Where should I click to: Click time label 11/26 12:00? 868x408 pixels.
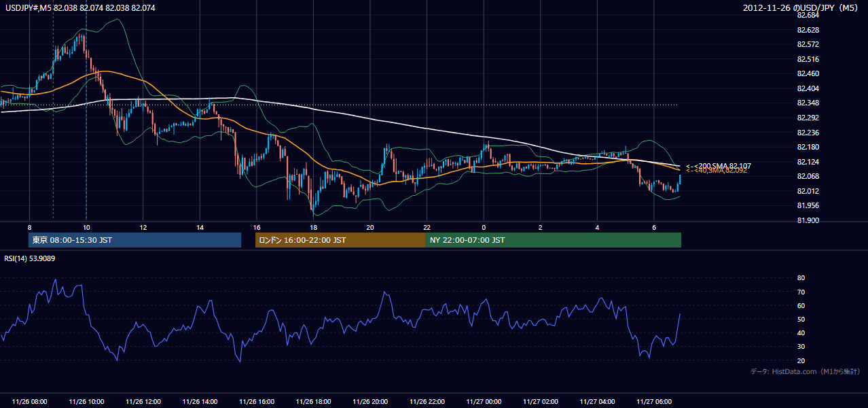(143, 402)
